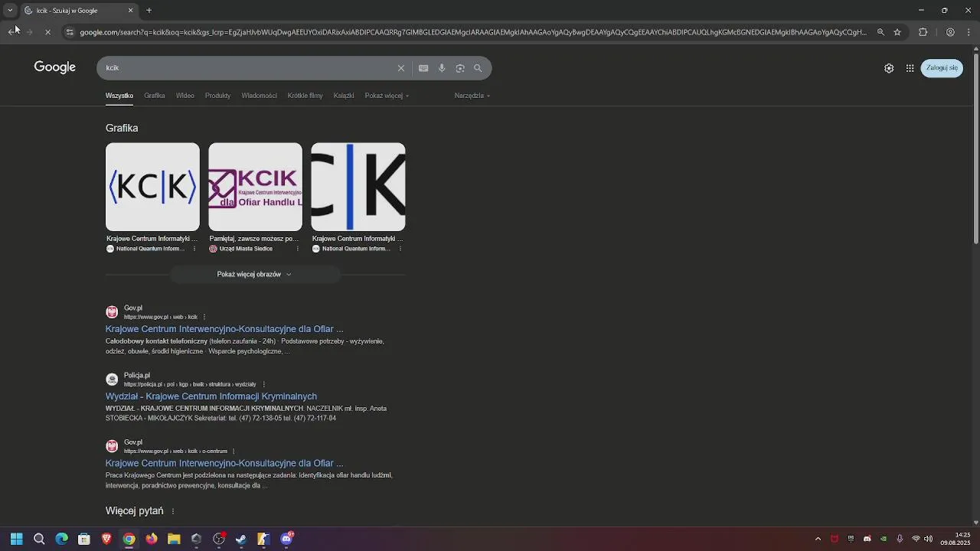980x551 pixels.
Task: Open the volume tray icon
Action: tap(929, 539)
